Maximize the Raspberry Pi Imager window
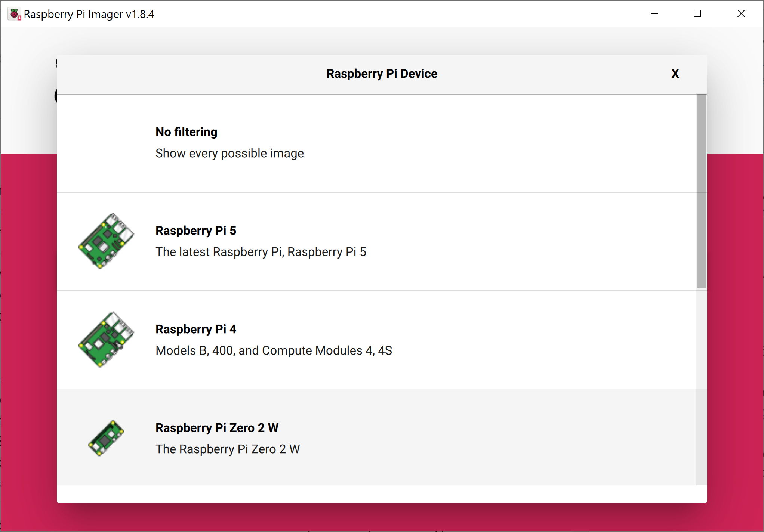Image resolution: width=764 pixels, height=532 pixels. (697, 14)
